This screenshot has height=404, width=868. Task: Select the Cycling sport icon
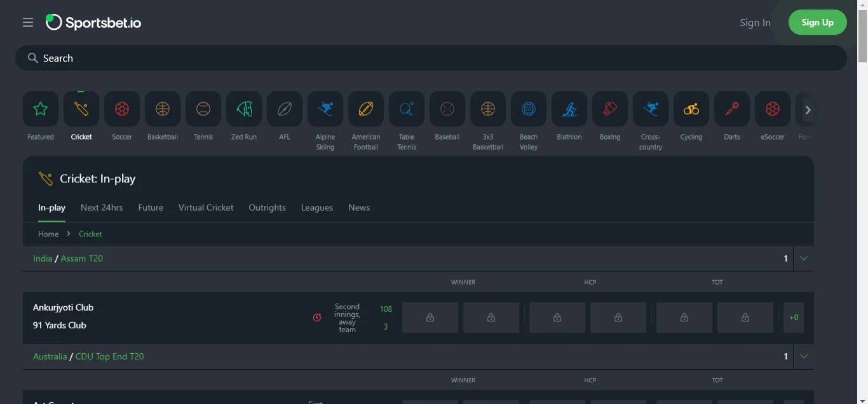[x=691, y=109]
